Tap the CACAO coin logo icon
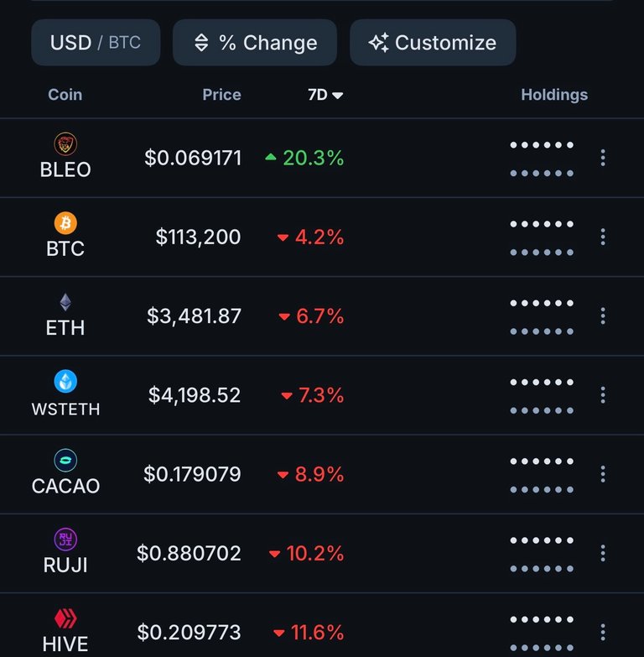 click(65, 460)
